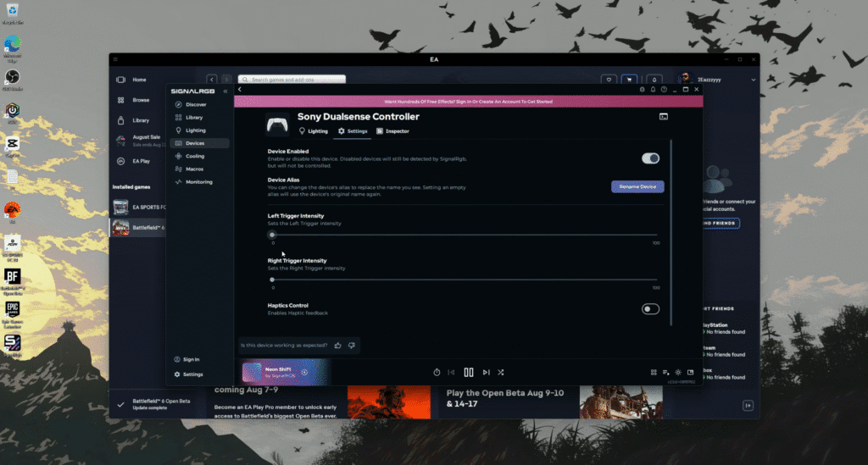The width and height of the screenshot is (868, 465).
Task: Click brightness sun icon
Action: 678,373
